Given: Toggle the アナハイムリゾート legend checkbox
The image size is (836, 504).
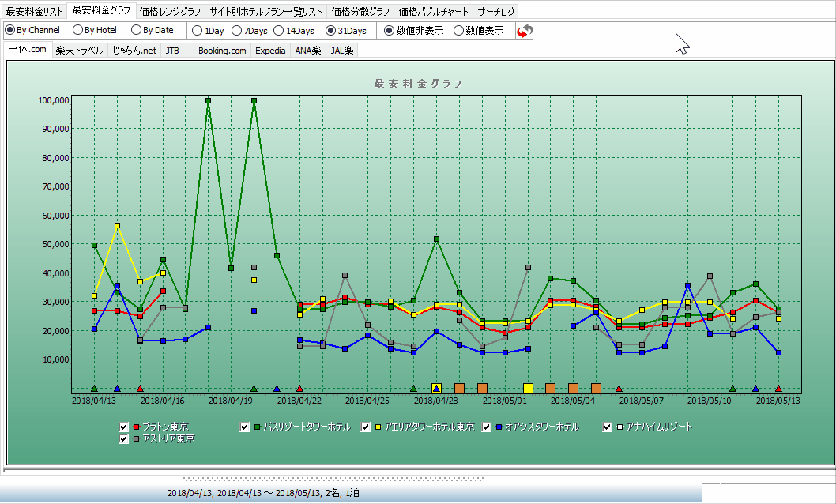Looking at the screenshot, I should pos(608,427).
